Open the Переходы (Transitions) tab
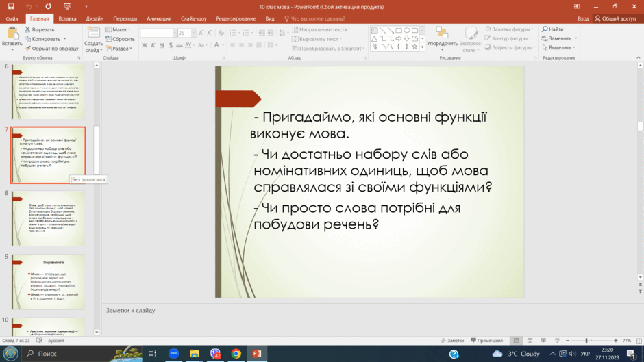This screenshot has height=362, width=644. [125, 18]
